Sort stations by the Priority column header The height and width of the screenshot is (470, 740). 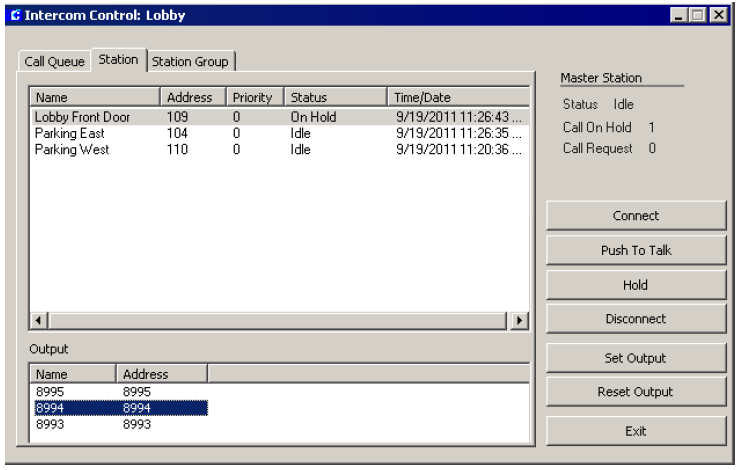[x=254, y=97]
